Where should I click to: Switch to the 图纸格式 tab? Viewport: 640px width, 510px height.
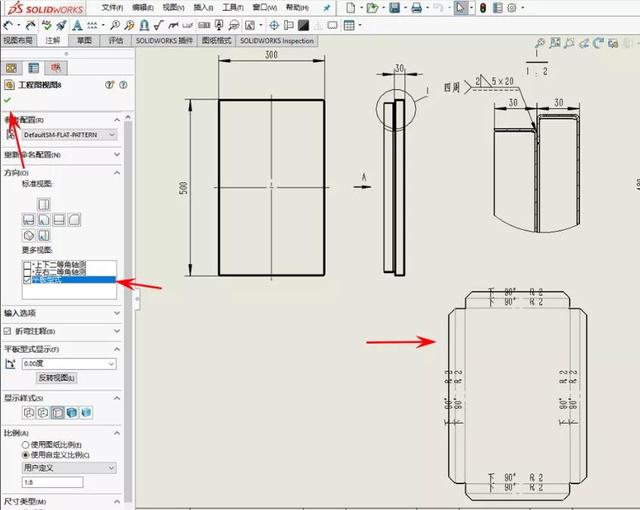[x=217, y=40]
